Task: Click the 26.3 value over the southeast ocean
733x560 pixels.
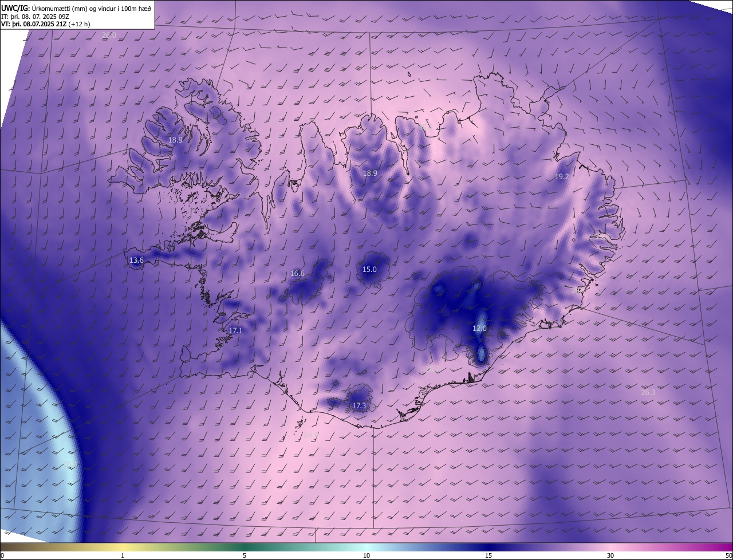Action: click(x=648, y=393)
